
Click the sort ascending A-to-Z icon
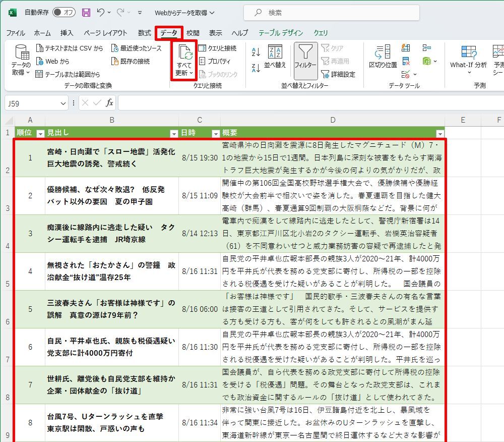[x=256, y=51]
